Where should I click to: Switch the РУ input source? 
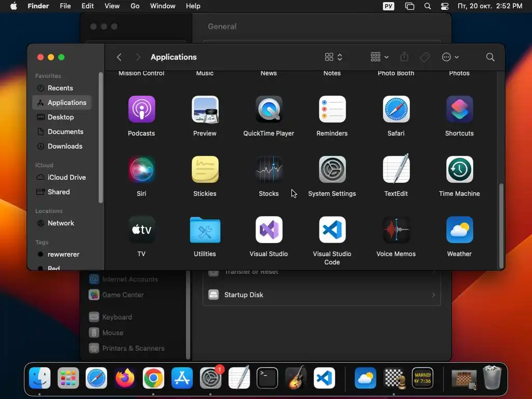point(389,6)
